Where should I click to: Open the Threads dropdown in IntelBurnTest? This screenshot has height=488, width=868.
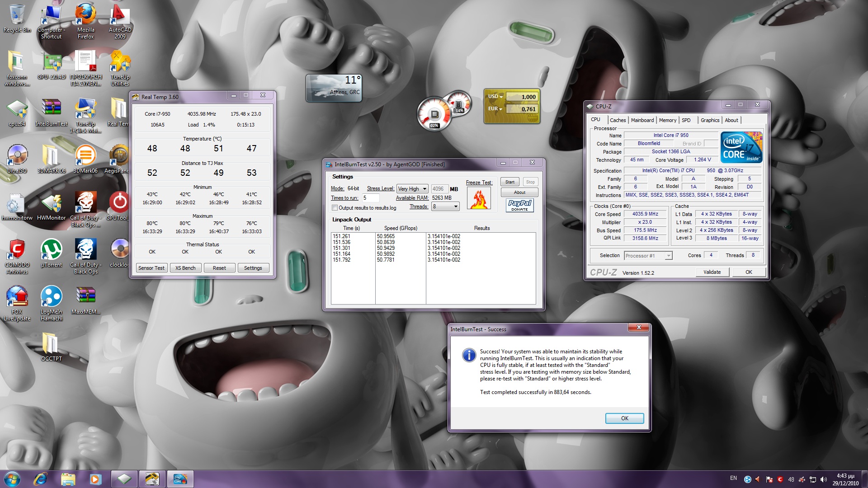[x=445, y=206]
